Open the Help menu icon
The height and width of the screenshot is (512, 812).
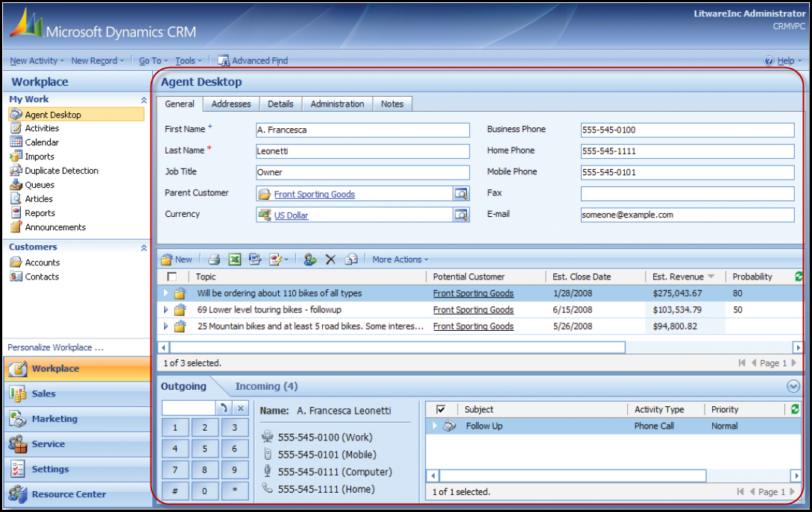click(x=769, y=60)
